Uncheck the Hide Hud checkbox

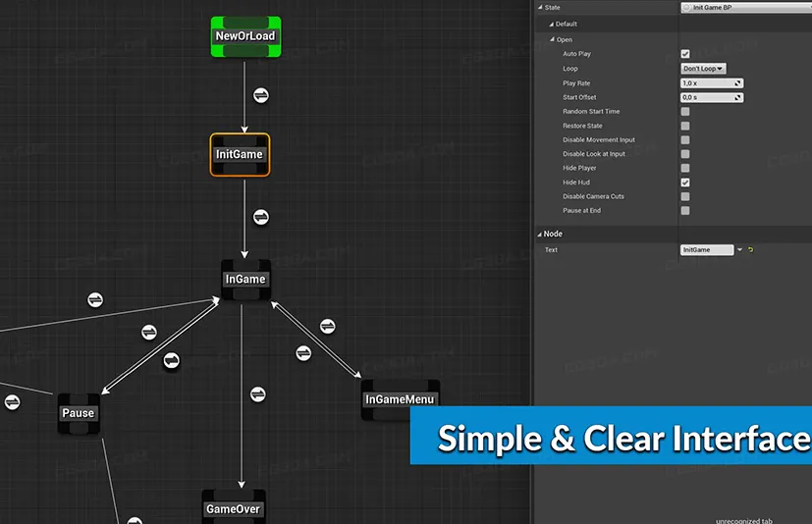(685, 183)
